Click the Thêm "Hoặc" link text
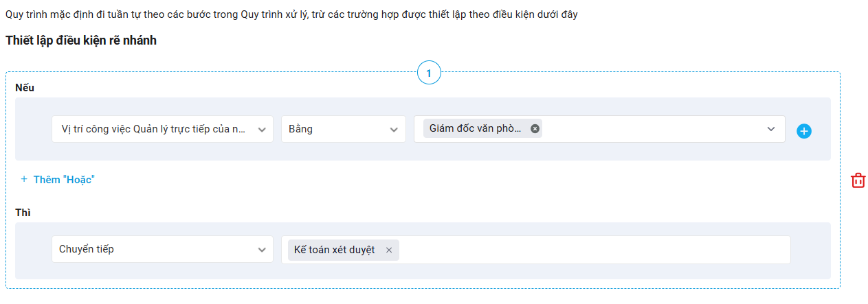Viewport: 868px width, 304px height. [64, 179]
